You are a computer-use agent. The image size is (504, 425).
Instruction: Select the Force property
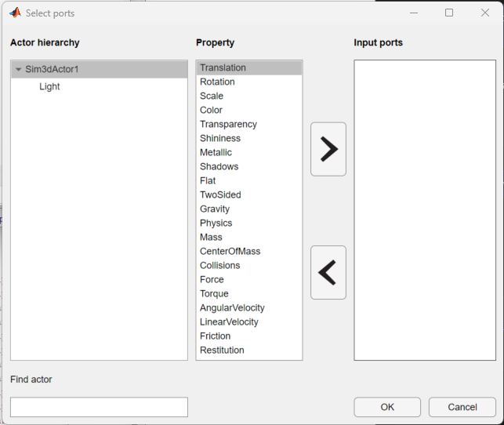[x=249, y=280]
